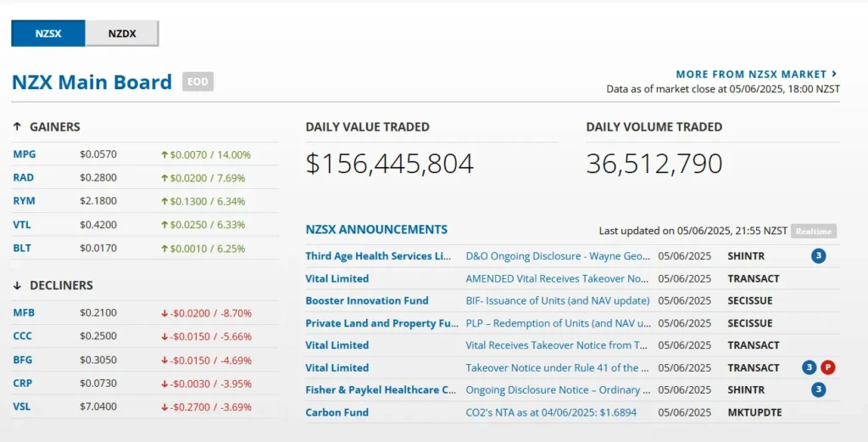Image resolution: width=868 pixels, height=442 pixels.
Task: Open AMENDED Vital Receives Takeover Notice announcement
Action: (x=558, y=278)
